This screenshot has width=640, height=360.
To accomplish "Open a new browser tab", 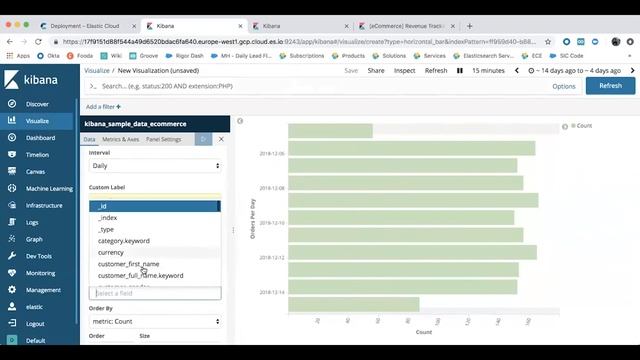I will (469, 26).
